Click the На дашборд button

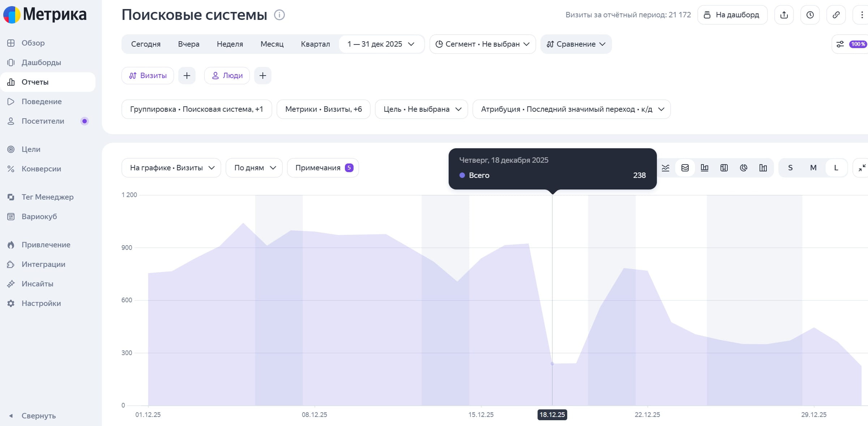732,15
